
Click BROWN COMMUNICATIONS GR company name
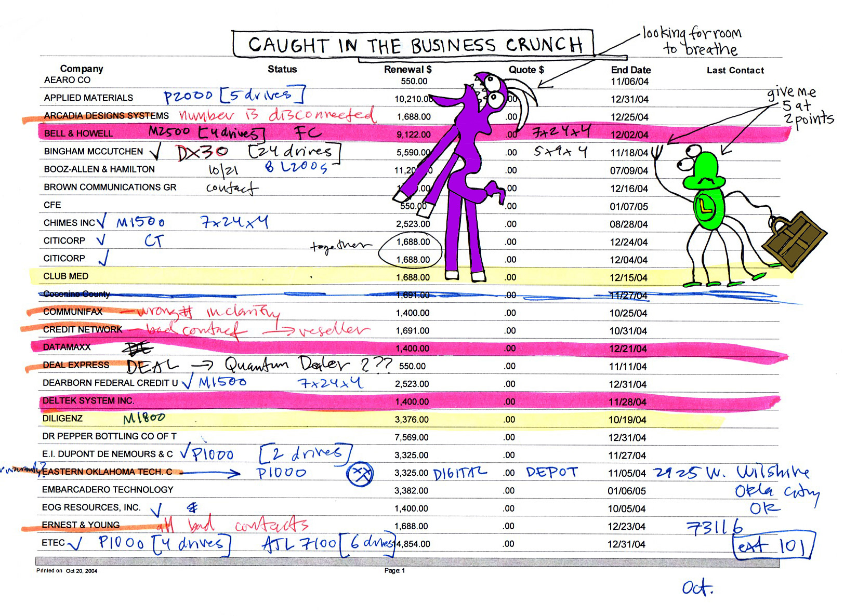[110, 187]
